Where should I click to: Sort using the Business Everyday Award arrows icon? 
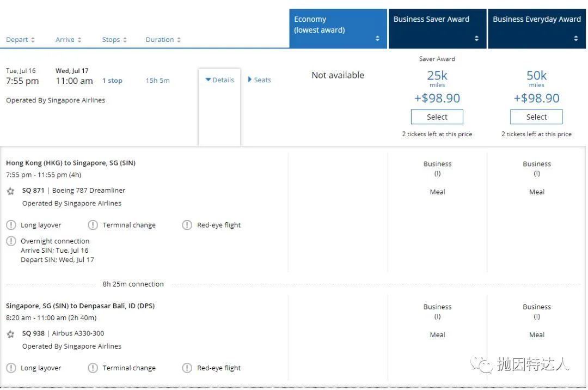pos(575,38)
